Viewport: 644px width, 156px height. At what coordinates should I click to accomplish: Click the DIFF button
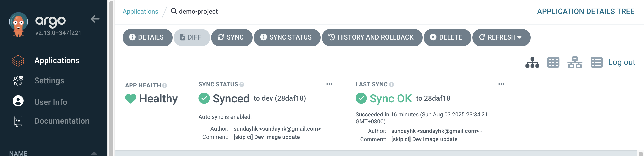192,37
